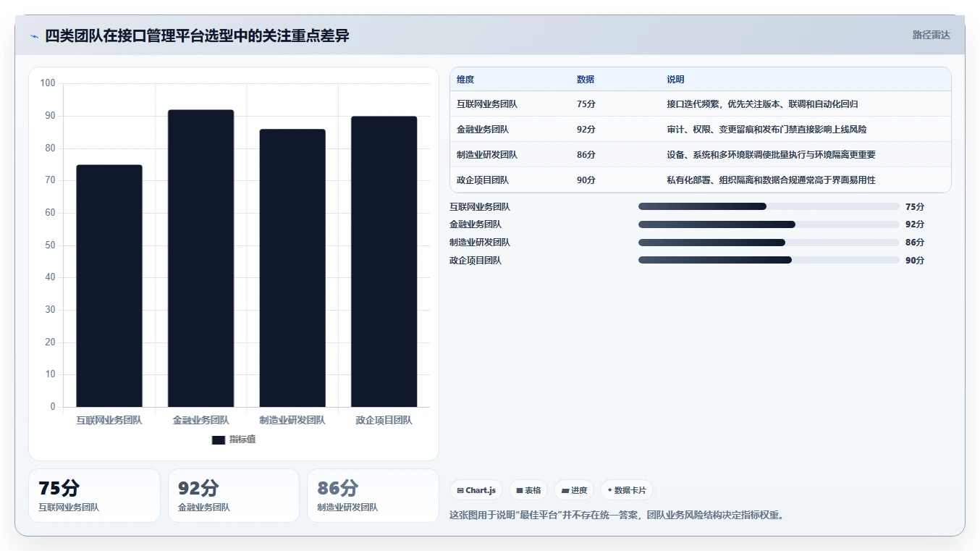Click the 90分 value next to progress bar
Screen dimensions: 980x551
click(915, 260)
